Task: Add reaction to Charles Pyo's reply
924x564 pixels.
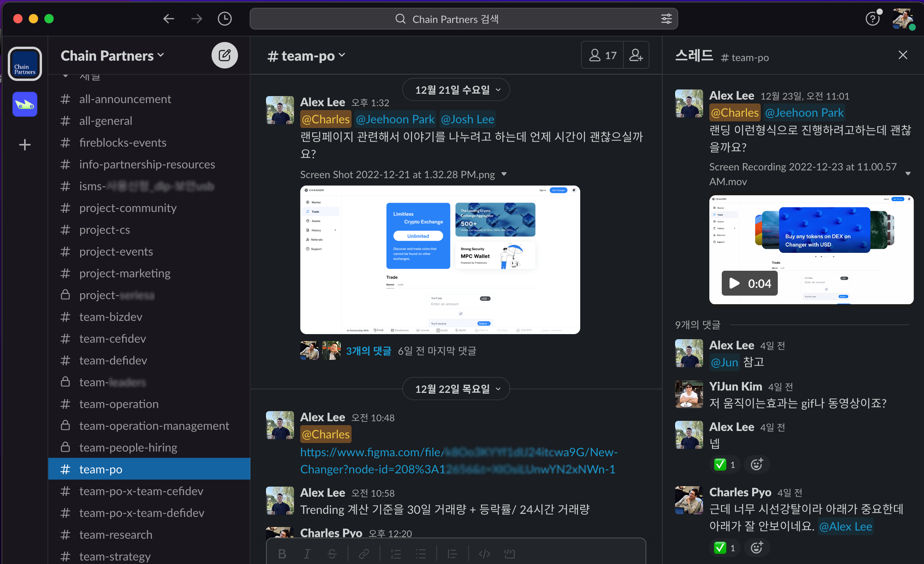Action: pos(756,548)
